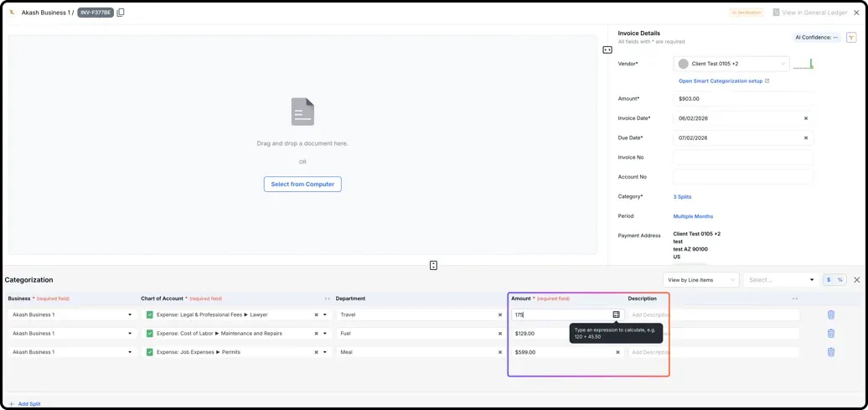The image size is (868, 410).
Task: Clear the Invoice Date 06/02/2026
Action: coord(805,118)
